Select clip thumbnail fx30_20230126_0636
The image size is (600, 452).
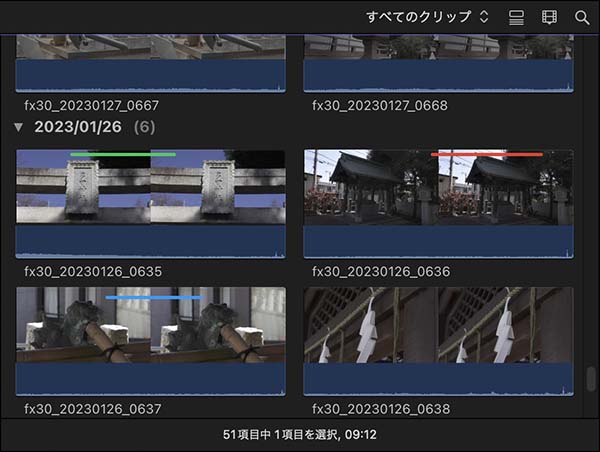pyautogui.click(x=439, y=204)
